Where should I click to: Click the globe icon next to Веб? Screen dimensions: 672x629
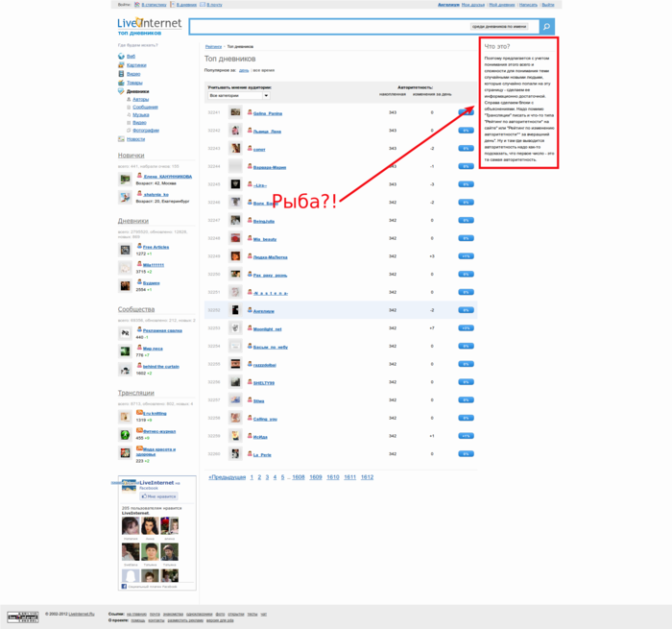pos(121,56)
